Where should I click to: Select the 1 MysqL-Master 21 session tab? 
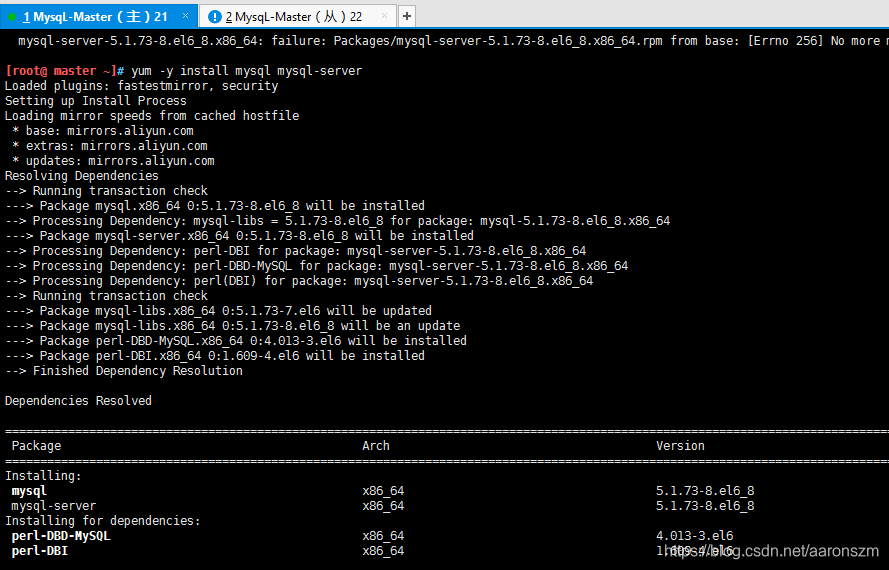[99, 16]
